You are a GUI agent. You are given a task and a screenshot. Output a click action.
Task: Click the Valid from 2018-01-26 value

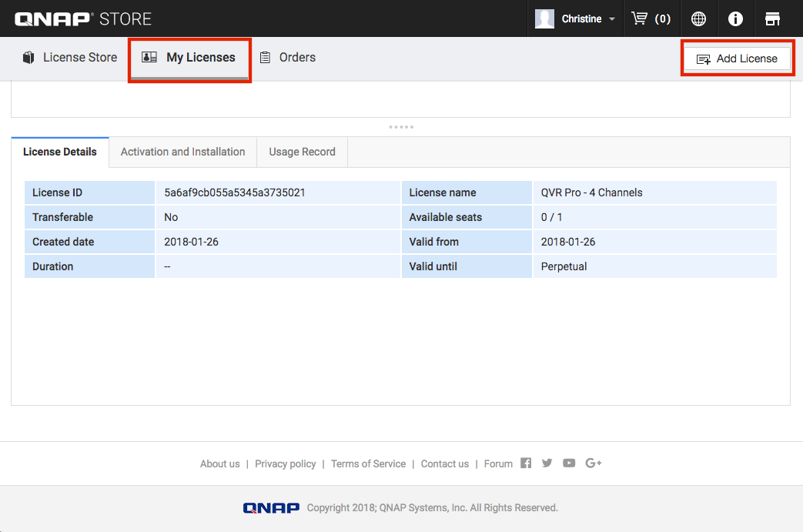pyautogui.click(x=568, y=242)
